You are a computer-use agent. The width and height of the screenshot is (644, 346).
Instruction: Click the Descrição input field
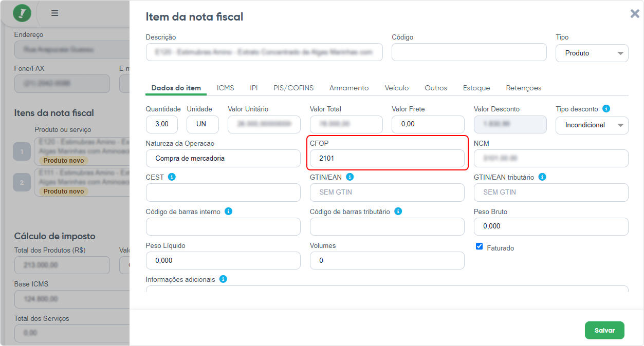coord(264,52)
